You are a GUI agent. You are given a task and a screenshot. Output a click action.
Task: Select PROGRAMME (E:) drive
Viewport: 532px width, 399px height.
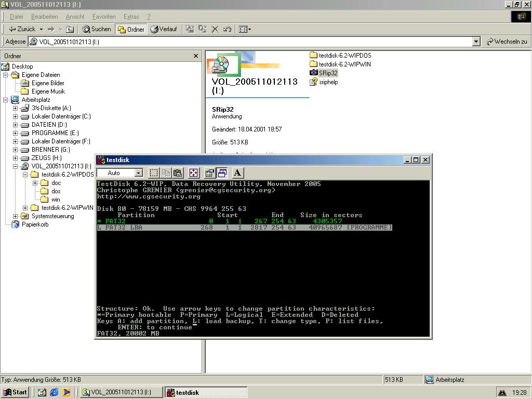point(55,133)
